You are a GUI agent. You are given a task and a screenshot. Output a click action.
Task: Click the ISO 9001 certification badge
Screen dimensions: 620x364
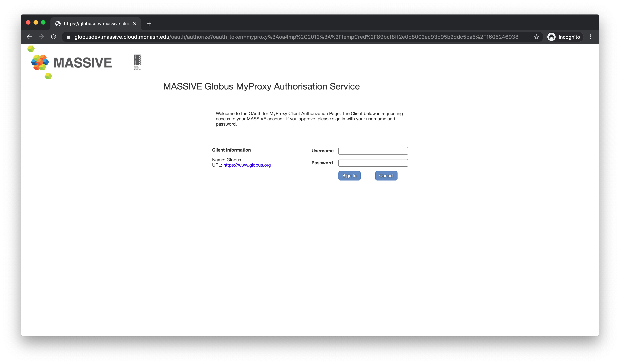[x=138, y=62]
